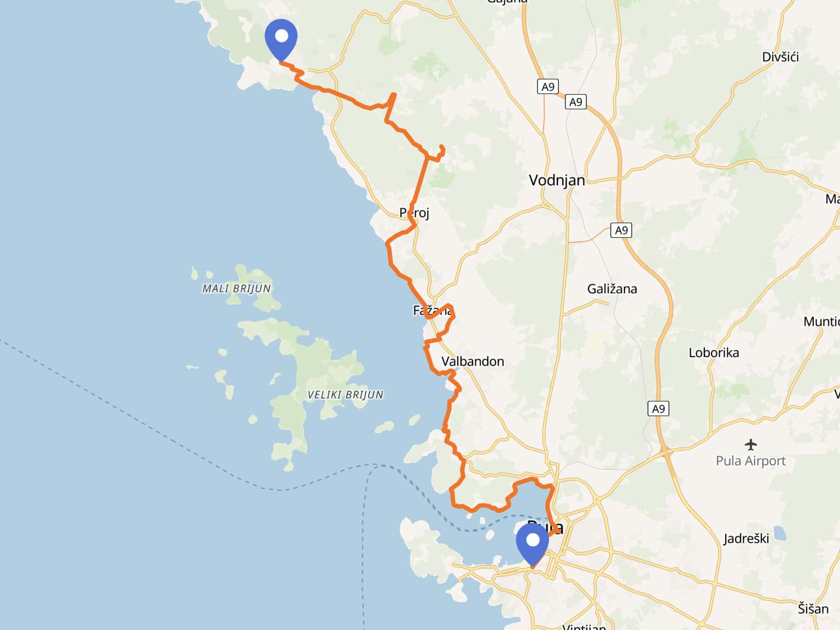Click the A9 road shield near Vodnjan

(576, 102)
